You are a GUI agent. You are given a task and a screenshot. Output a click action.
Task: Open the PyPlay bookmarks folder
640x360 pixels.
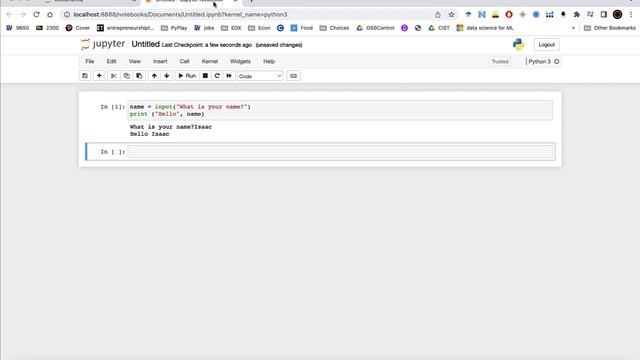tap(174, 28)
